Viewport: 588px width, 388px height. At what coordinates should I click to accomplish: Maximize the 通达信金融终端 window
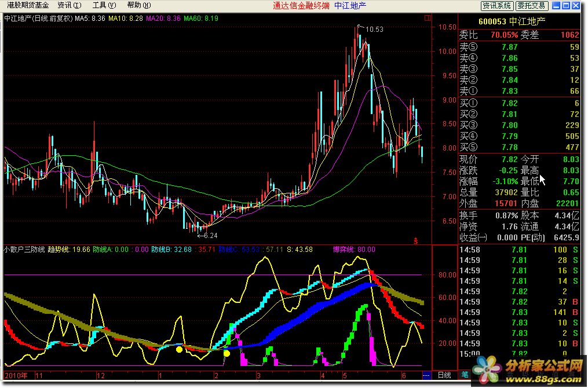click(566, 5)
